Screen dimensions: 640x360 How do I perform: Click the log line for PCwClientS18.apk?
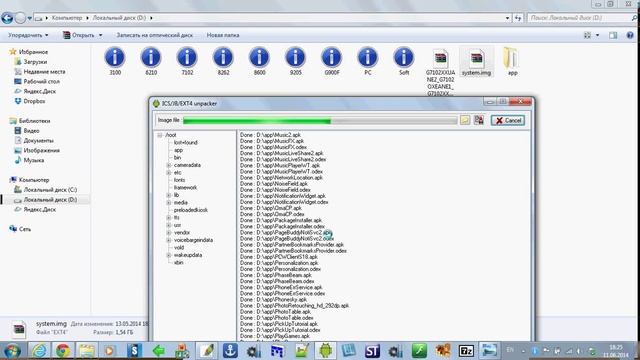[x=278, y=257]
